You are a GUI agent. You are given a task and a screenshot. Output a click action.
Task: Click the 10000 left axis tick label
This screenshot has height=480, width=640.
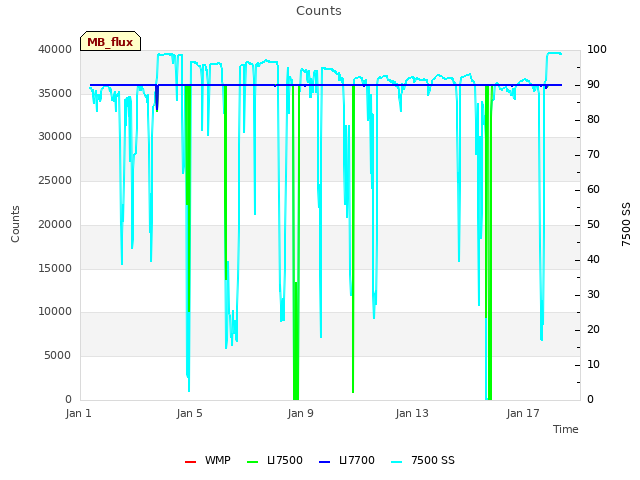pos(55,312)
